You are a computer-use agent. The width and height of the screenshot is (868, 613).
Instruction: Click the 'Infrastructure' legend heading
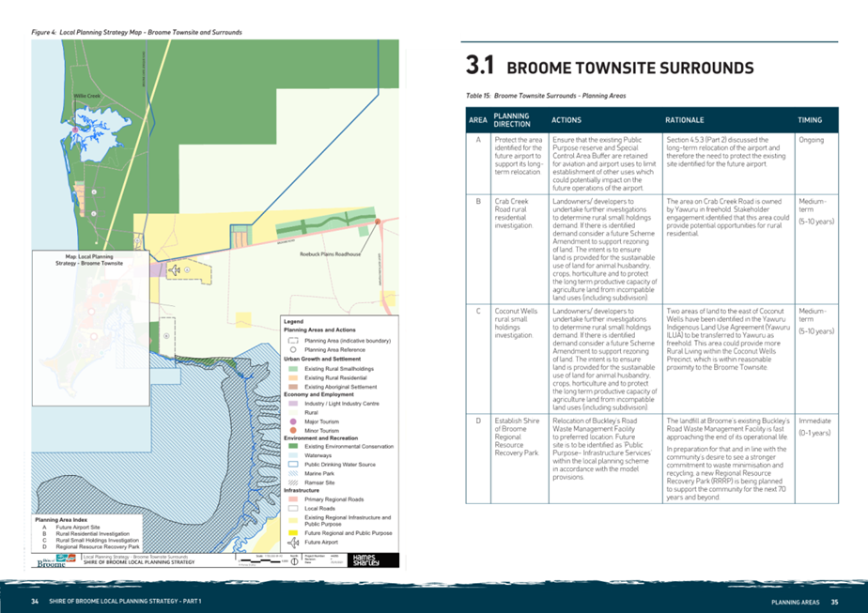[x=302, y=490]
